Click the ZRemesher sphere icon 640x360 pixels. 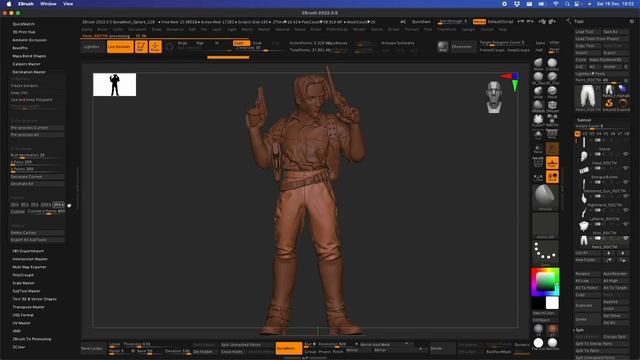coord(443,47)
